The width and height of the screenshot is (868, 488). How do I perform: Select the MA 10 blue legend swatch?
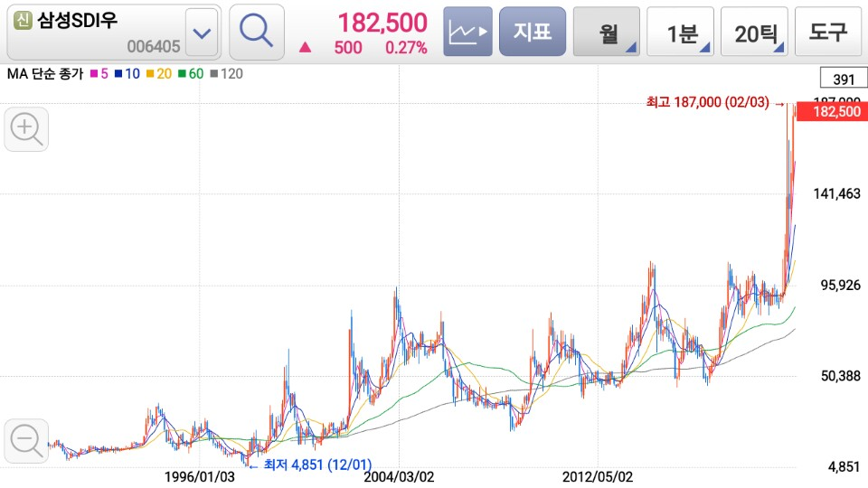point(118,73)
